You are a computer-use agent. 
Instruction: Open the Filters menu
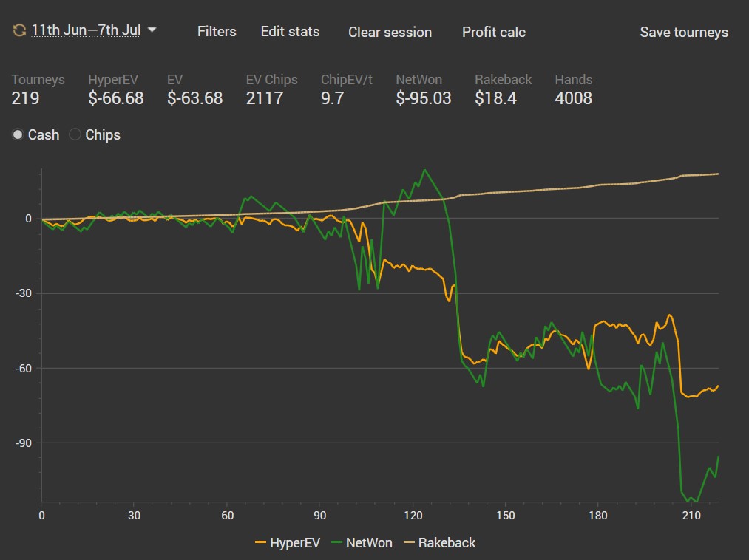tap(217, 32)
